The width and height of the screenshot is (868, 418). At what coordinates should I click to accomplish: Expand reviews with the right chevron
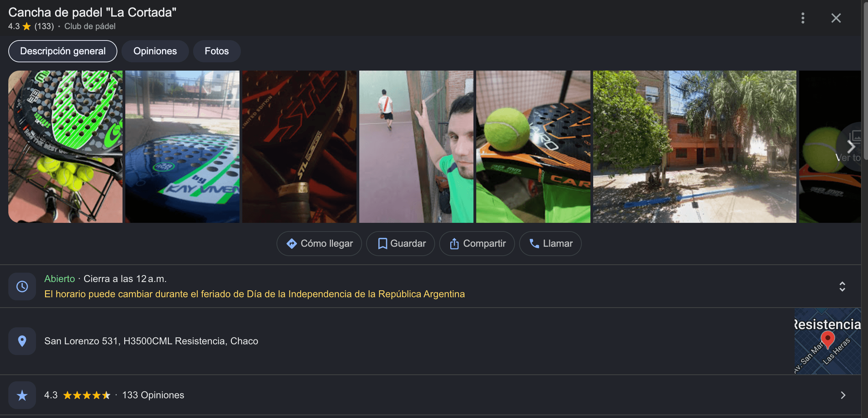coord(843,395)
